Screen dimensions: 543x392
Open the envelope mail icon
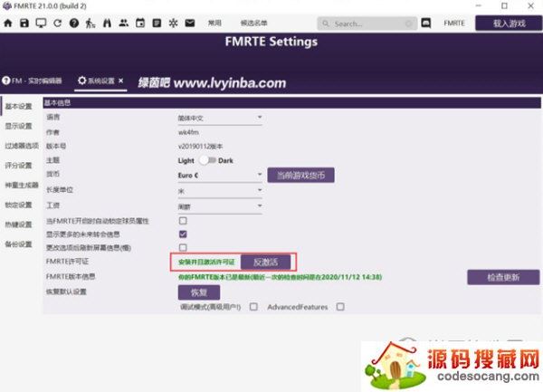click(190, 24)
